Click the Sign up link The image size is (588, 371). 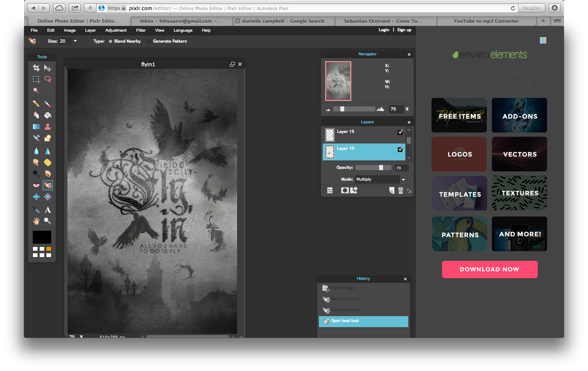pyautogui.click(x=404, y=30)
